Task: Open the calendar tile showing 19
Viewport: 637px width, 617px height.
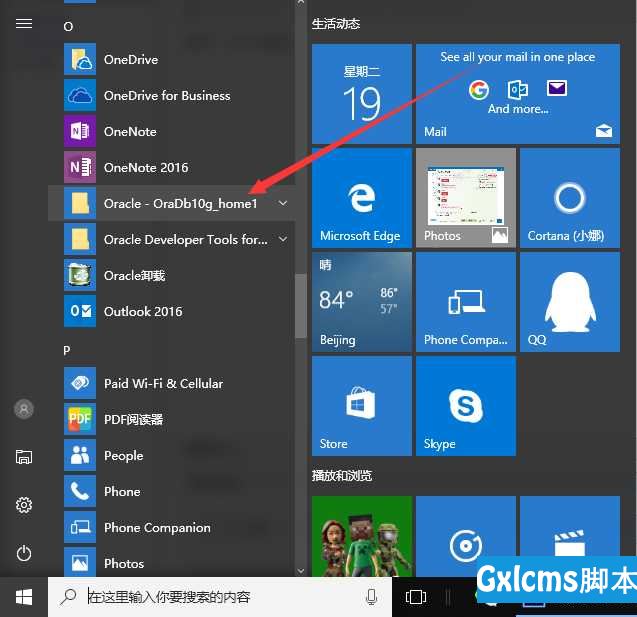Action: click(362, 94)
